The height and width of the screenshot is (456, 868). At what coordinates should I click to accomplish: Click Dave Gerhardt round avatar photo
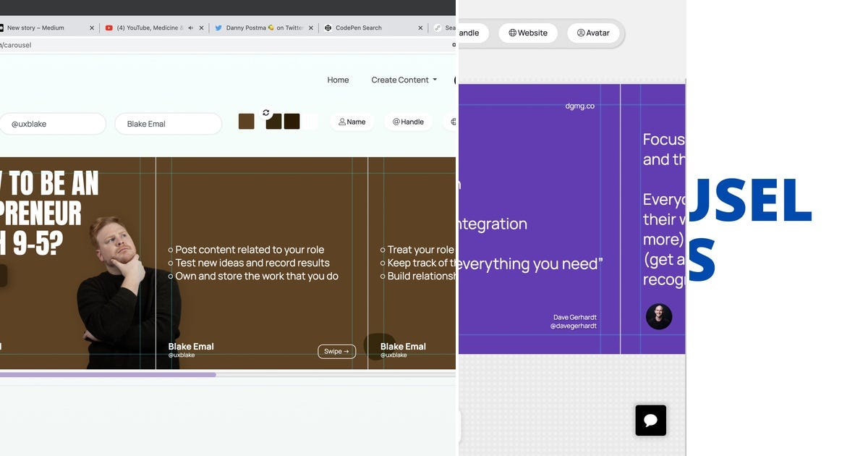tap(659, 316)
